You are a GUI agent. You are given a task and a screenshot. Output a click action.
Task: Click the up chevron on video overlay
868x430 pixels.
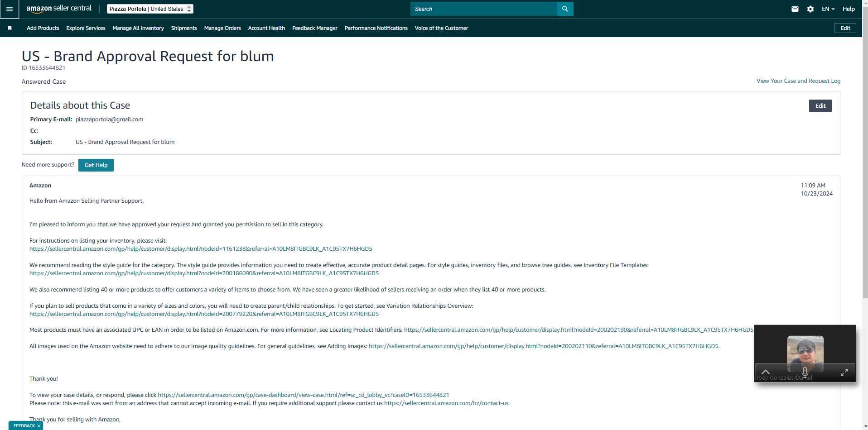coord(766,372)
